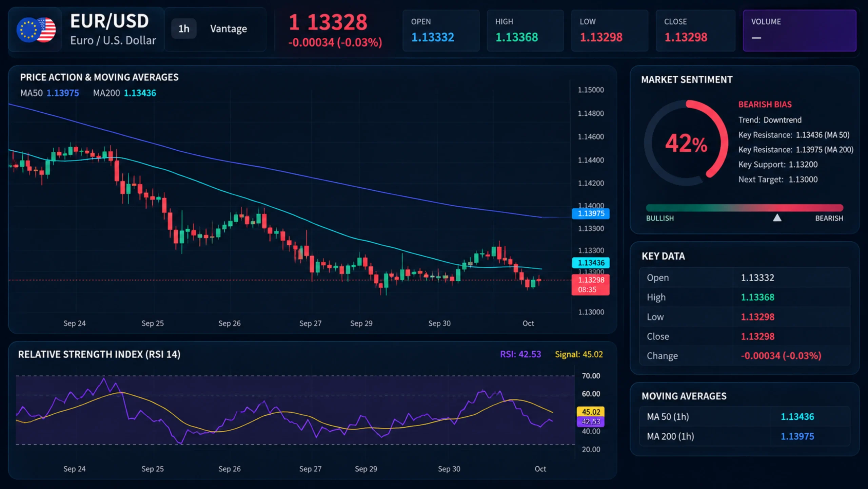Click Oct label on the RSI axis
This screenshot has height=489, width=868.
(x=540, y=469)
